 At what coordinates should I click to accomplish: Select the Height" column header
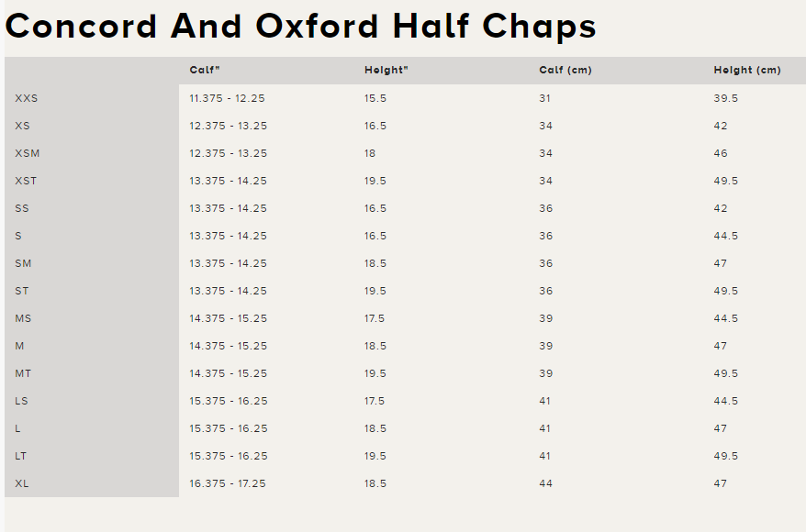click(x=386, y=71)
